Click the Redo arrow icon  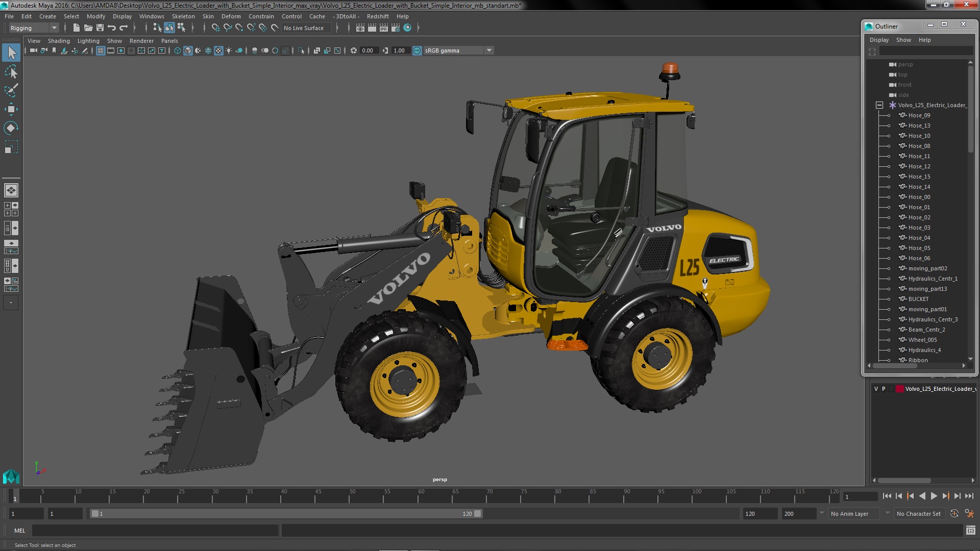pos(124,28)
